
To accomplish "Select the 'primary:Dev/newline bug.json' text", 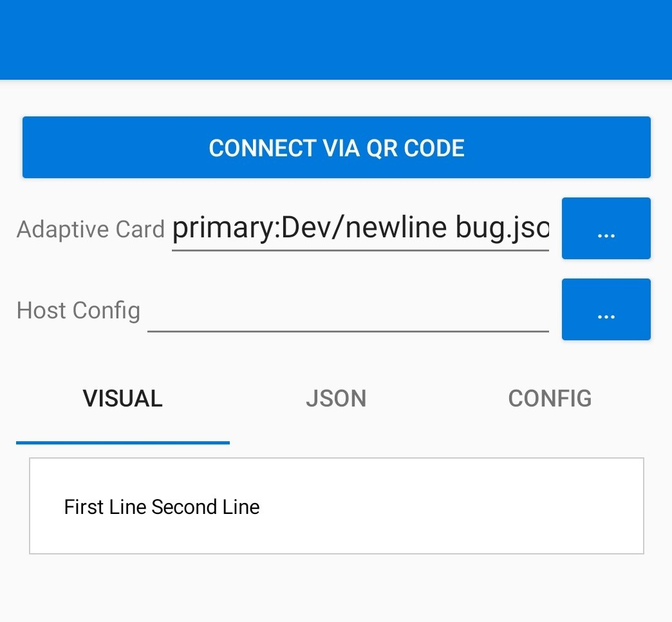I will tap(360, 227).
